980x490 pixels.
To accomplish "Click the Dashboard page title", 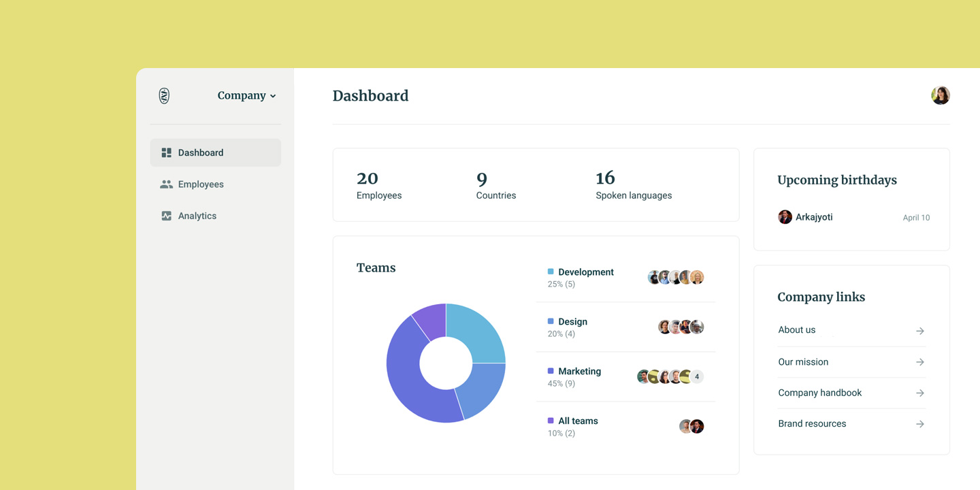I will click(370, 96).
